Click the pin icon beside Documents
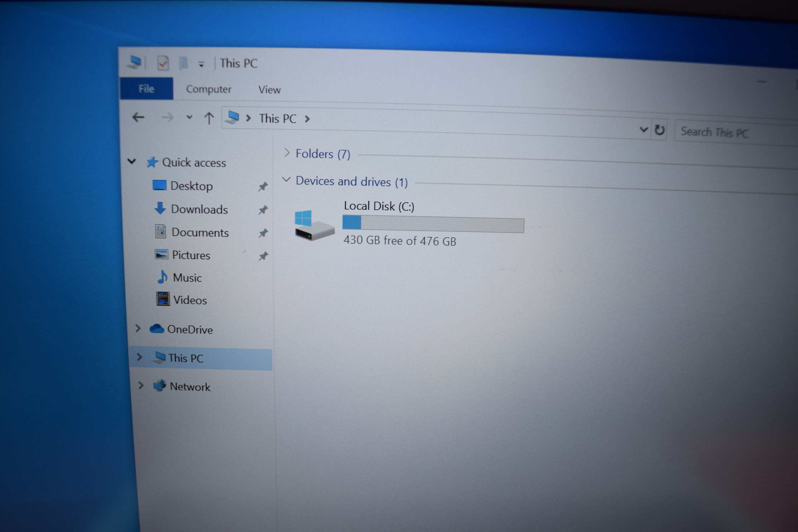The height and width of the screenshot is (532, 798). point(263,233)
